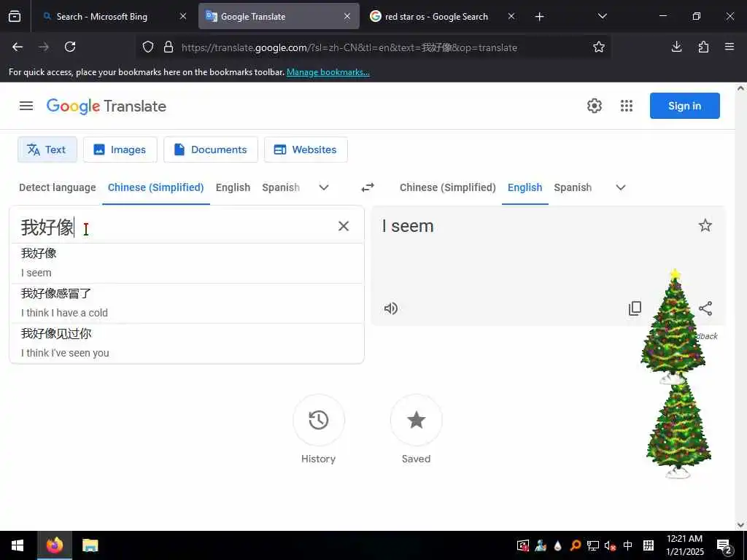Focus the browser address bar

[x=381, y=47]
